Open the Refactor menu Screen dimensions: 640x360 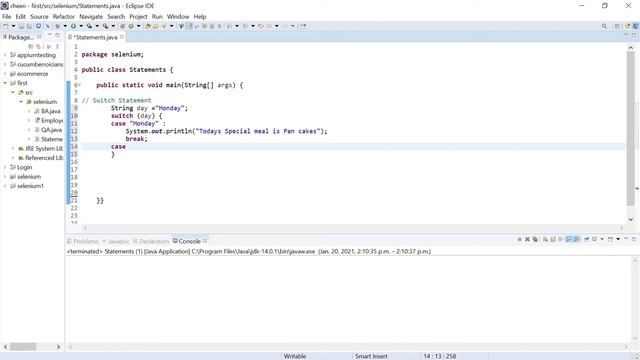pyautogui.click(x=64, y=17)
